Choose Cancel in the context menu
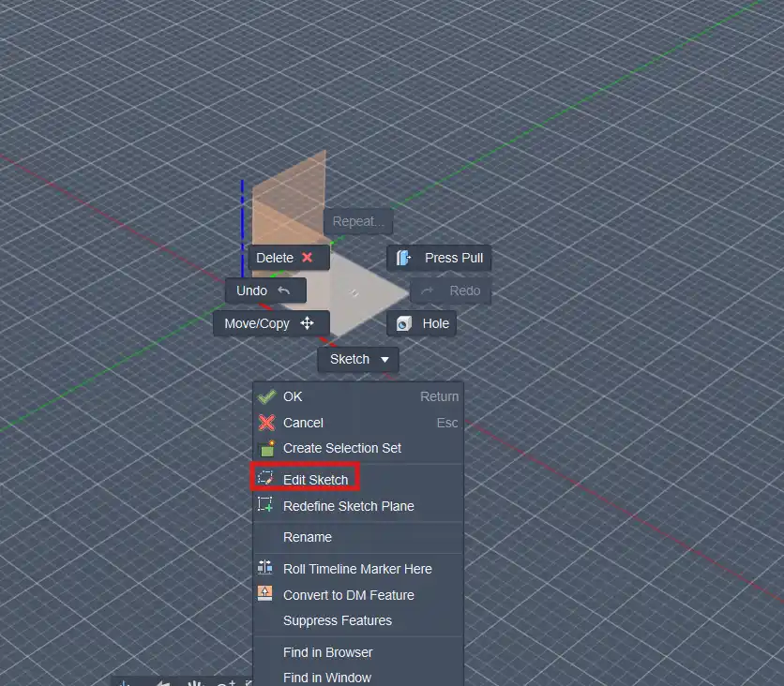Image resolution: width=784 pixels, height=686 pixels. [x=358, y=423]
